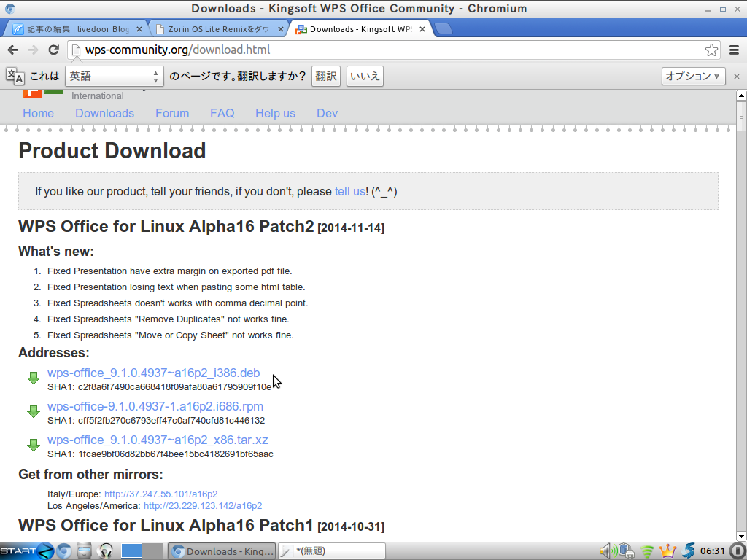Click green download arrow beside x86.tar.xz

[34, 445]
